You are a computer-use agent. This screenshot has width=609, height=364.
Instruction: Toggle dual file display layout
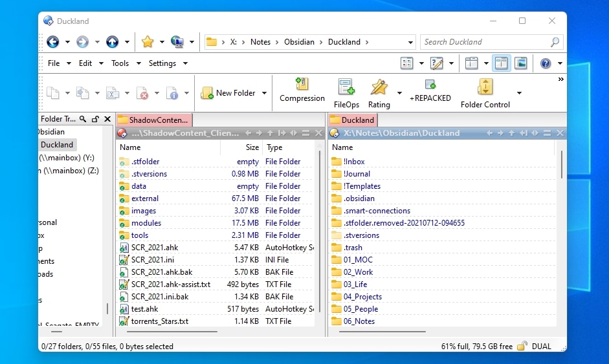click(x=501, y=63)
